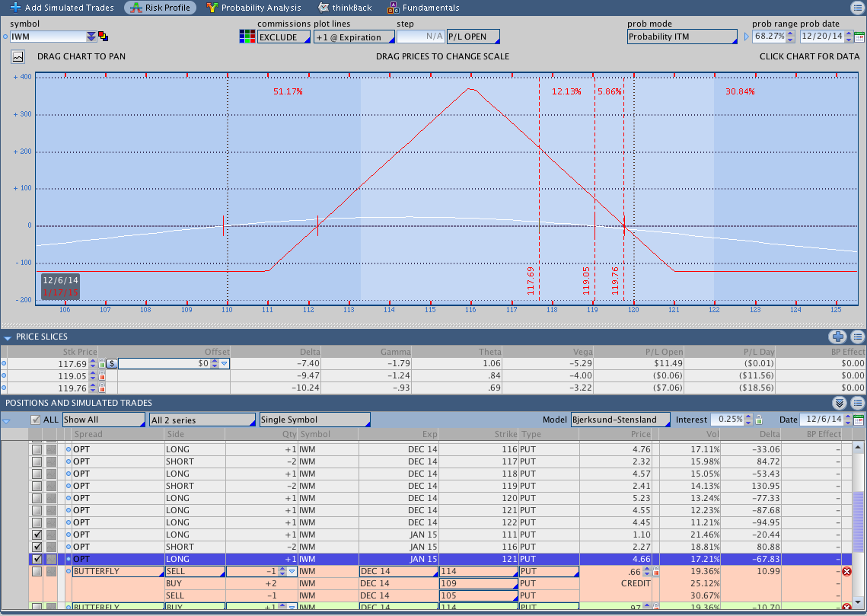The image size is (867, 616).
Task: Toggle the price lock on SELL butterfly row
Action: 656,572
